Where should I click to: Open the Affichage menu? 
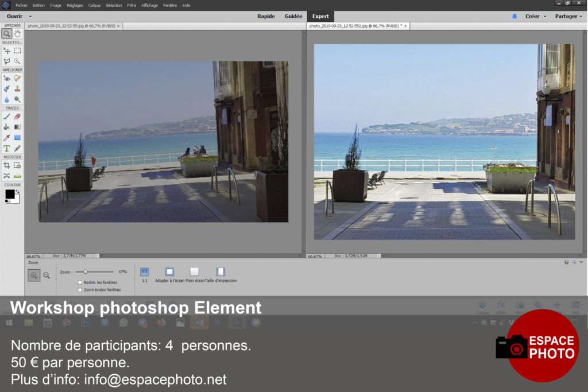pos(150,5)
